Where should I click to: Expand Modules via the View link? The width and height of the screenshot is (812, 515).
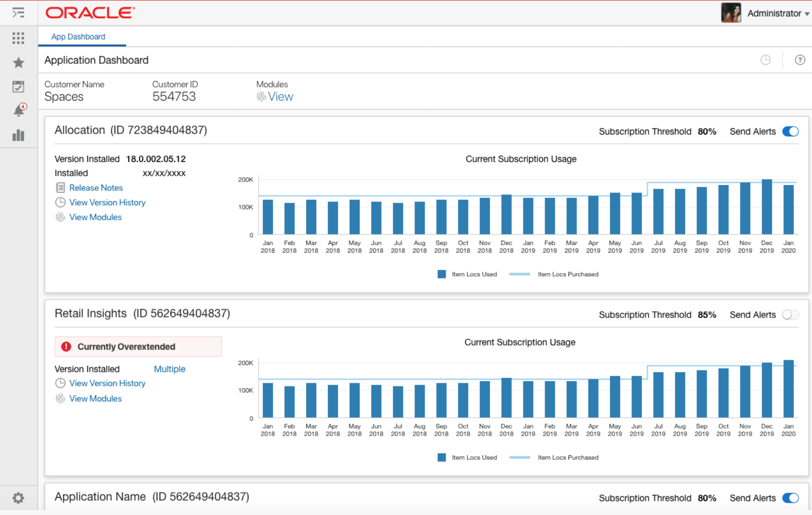click(281, 96)
